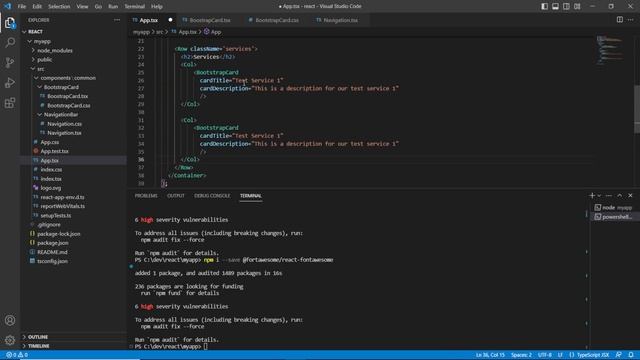The width and height of the screenshot is (640, 360).
Task: Open the Selection menu
Action: coord(59,7)
